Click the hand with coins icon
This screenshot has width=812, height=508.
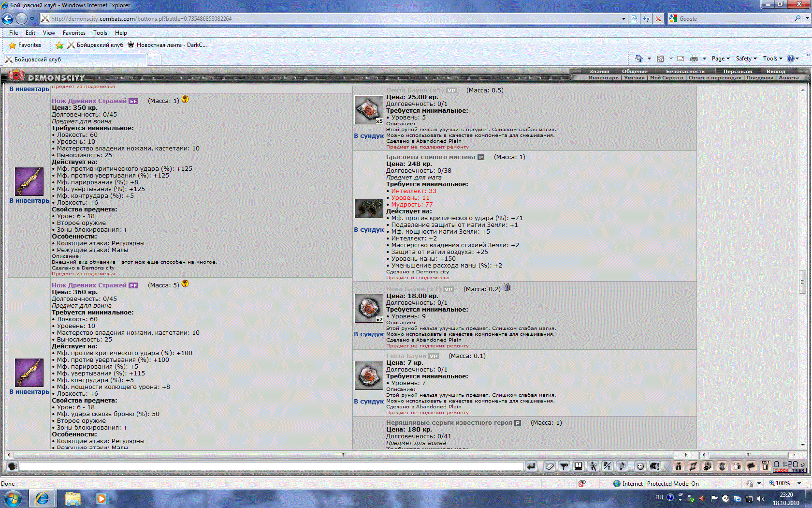point(708,466)
